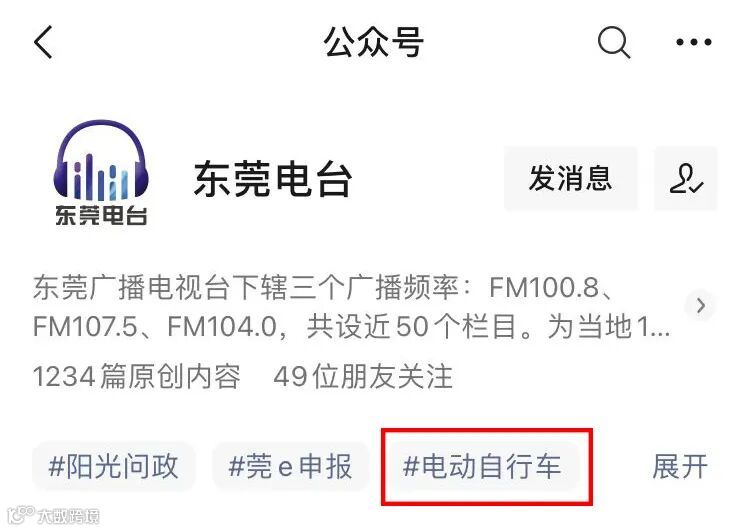750x531 pixels.
Task: Tap 展开 to expand tags
Action: 679,466
